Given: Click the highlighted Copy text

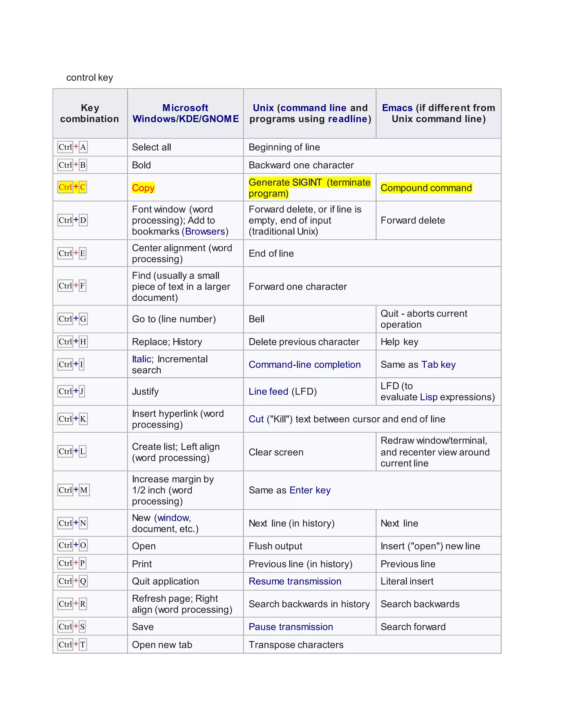Looking at the screenshot, I should click(143, 188).
